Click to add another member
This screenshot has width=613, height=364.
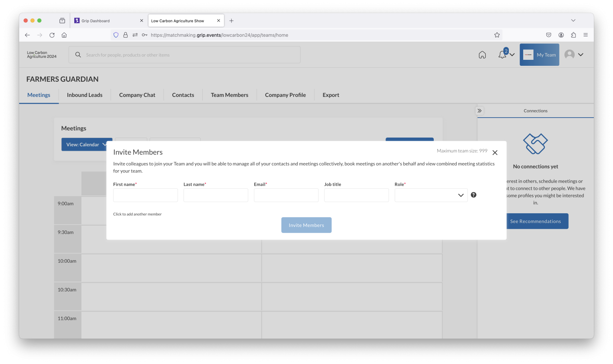137,214
